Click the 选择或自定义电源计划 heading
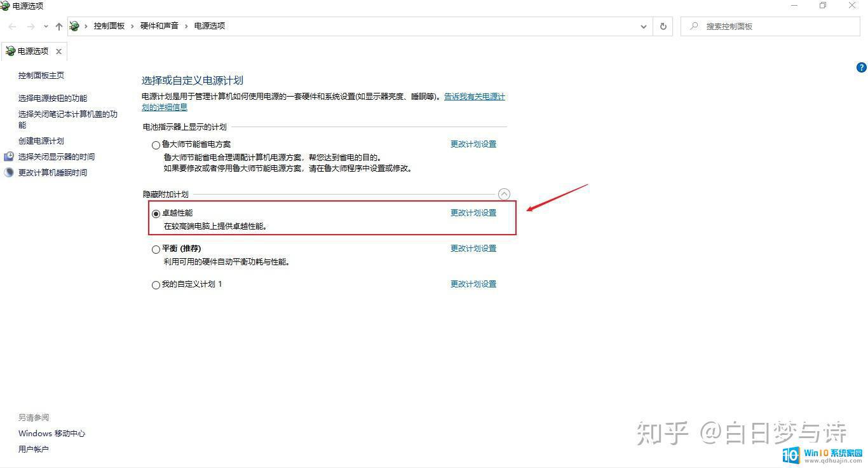 pos(193,80)
